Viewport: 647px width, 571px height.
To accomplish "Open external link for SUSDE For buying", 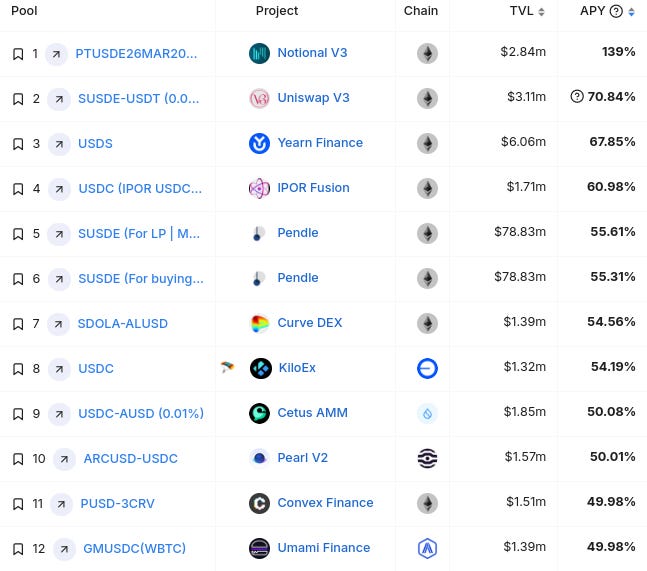I will tap(59, 279).
